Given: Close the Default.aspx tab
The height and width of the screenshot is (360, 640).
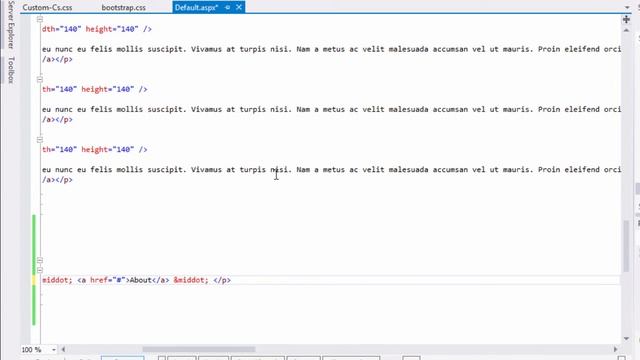Looking at the screenshot, I should [239, 7].
